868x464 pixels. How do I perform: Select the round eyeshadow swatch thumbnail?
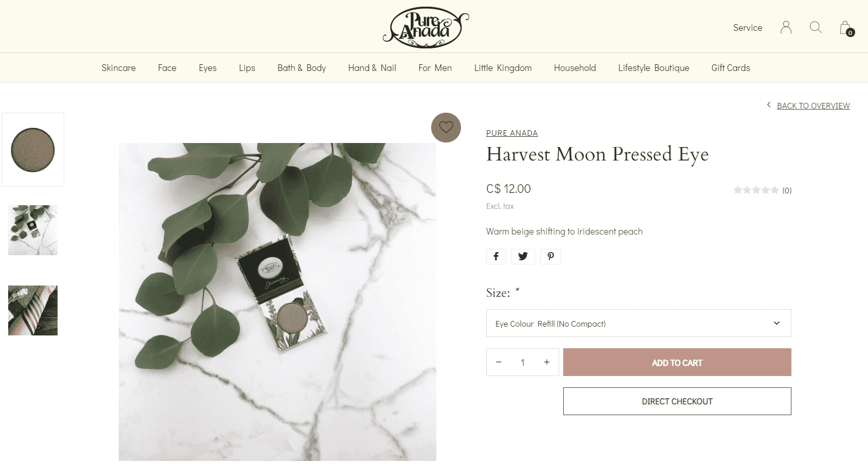pos(33,150)
